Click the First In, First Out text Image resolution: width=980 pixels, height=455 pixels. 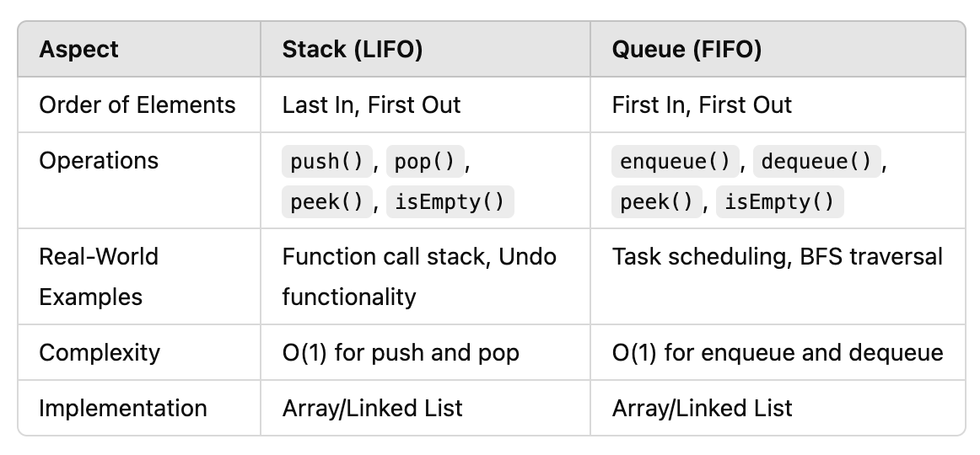pyautogui.click(x=702, y=105)
